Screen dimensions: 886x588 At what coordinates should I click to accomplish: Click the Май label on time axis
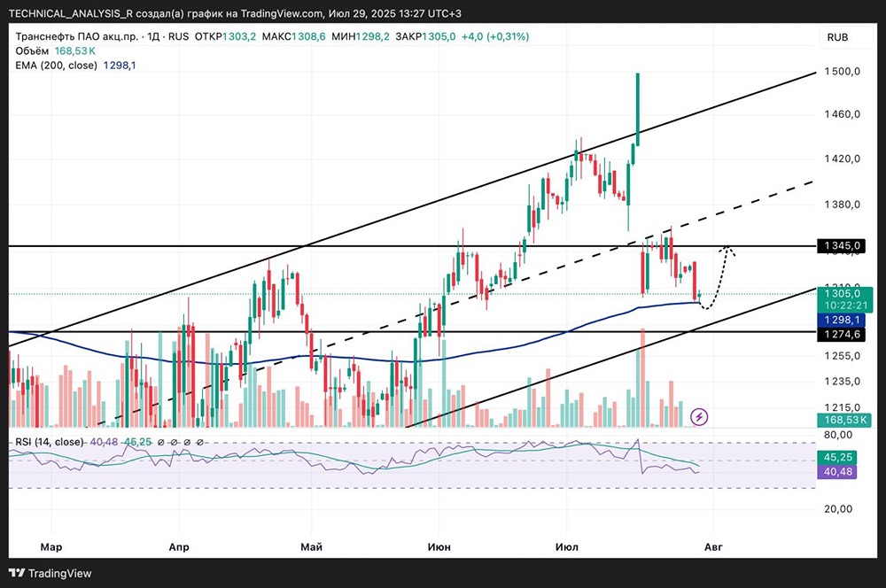(x=311, y=546)
